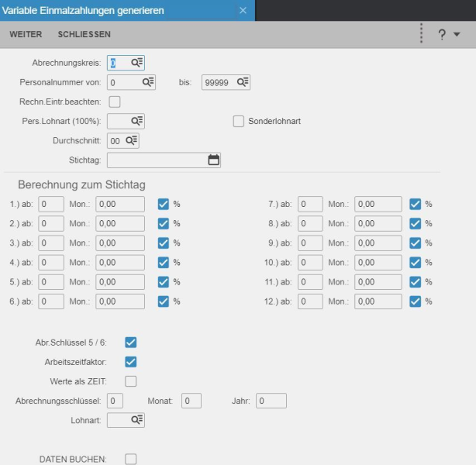Open lookup for Personalnummer von field
The image size is (476, 465).
tap(148, 82)
